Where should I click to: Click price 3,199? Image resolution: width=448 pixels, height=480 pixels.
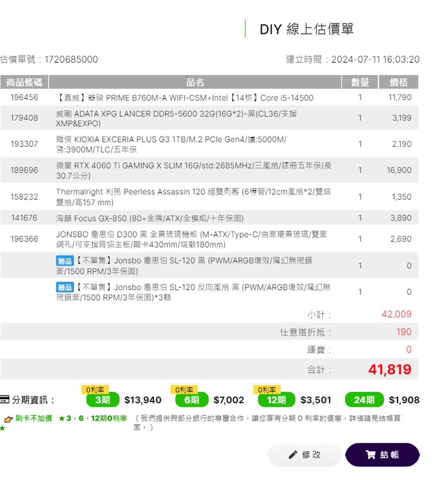pos(402,118)
